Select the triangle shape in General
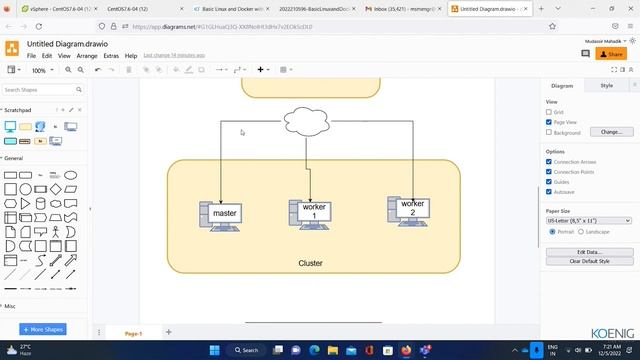The image size is (640, 360). 25,203
